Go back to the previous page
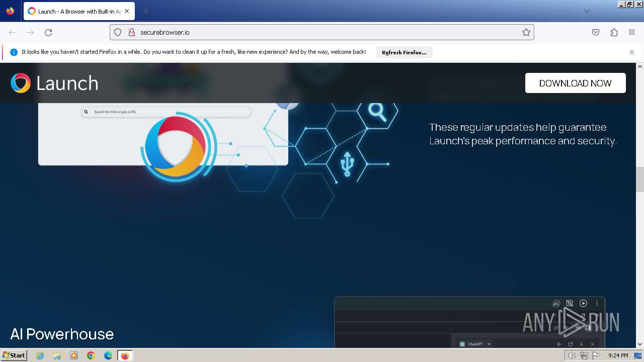 (12, 32)
